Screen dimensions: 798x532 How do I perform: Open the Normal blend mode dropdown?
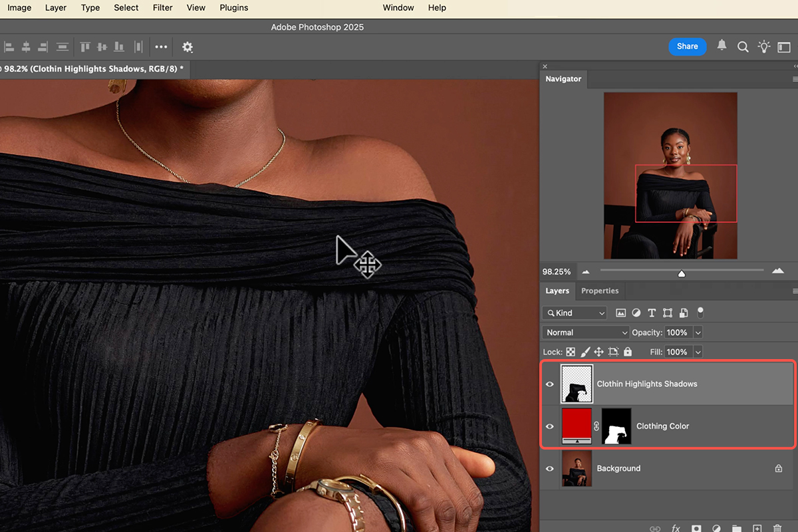point(586,332)
